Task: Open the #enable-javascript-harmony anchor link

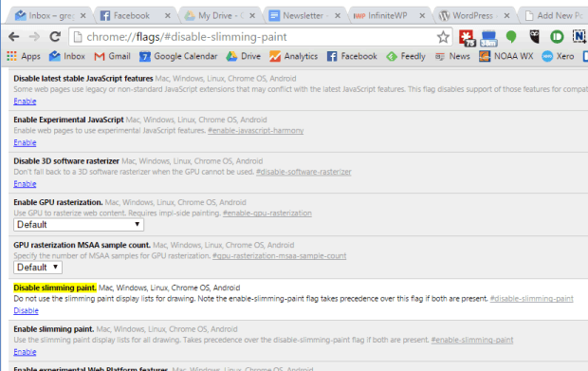Action: tap(256, 131)
